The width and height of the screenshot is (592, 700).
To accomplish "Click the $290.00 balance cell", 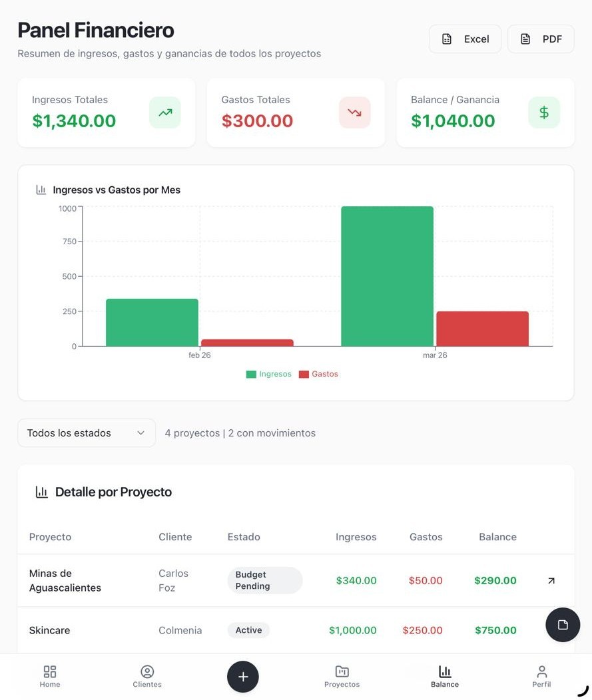I will (x=495, y=580).
